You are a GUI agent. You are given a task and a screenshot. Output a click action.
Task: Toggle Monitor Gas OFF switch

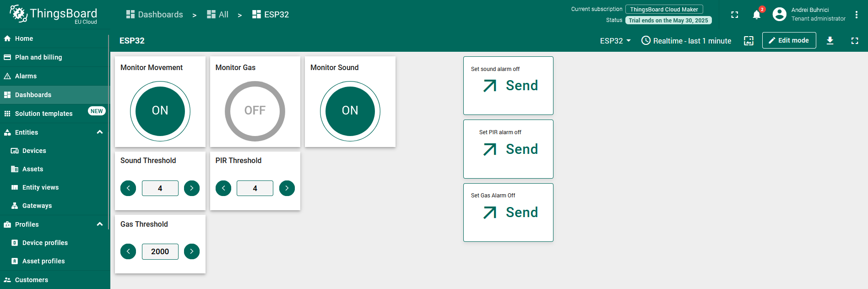coord(255,111)
